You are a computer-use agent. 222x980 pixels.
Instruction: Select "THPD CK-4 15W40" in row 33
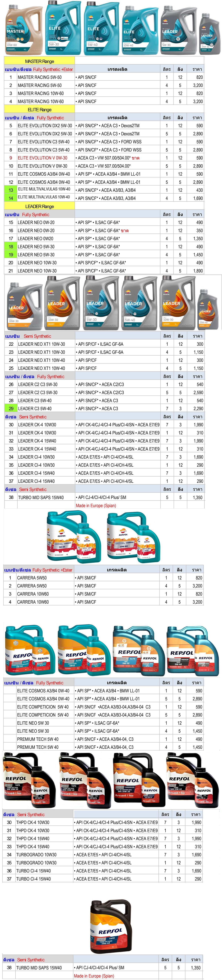click(33, 846)
